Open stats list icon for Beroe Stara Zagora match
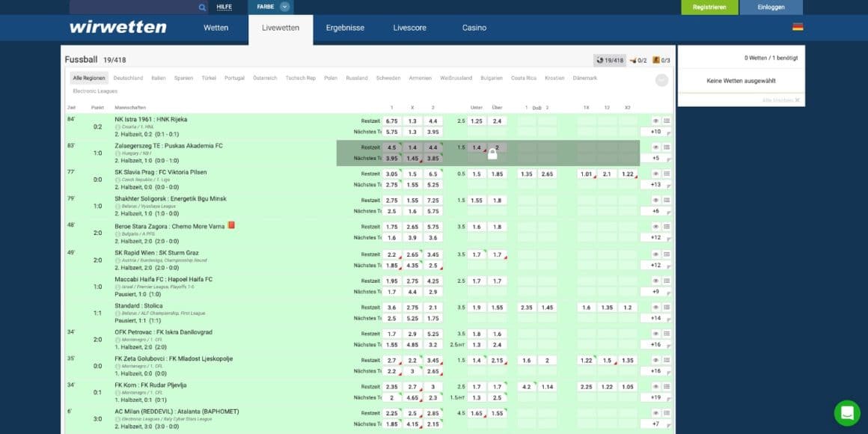 pyautogui.click(x=667, y=227)
